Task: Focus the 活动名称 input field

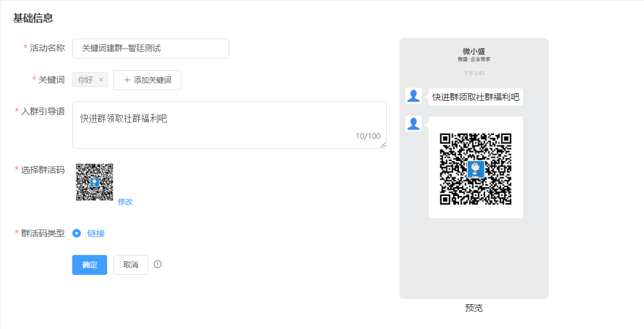Action: [150, 49]
